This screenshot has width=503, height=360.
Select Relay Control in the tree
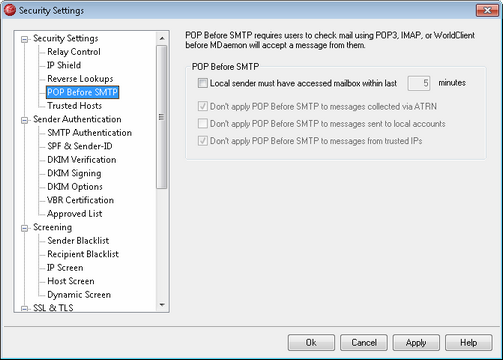pos(74,52)
